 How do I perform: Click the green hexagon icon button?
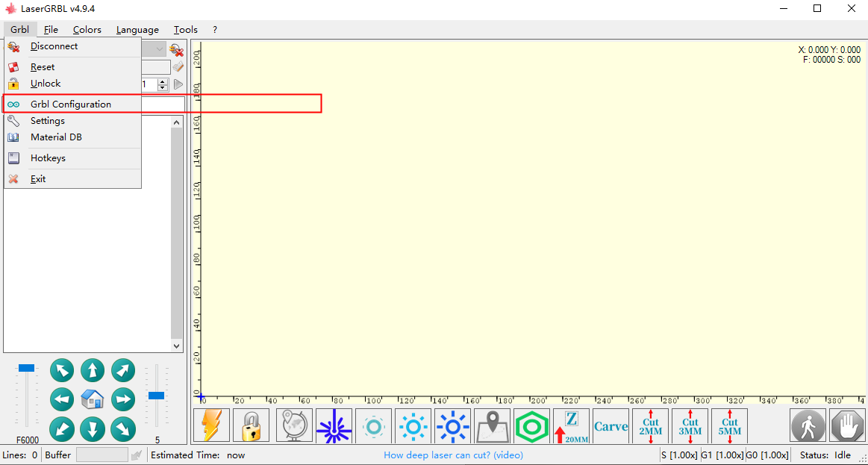(531, 425)
